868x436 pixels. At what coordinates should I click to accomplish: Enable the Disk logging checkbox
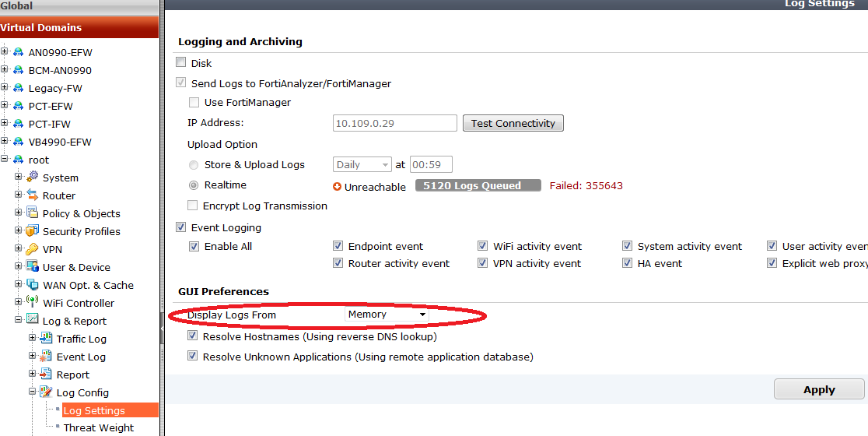click(x=181, y=63)
